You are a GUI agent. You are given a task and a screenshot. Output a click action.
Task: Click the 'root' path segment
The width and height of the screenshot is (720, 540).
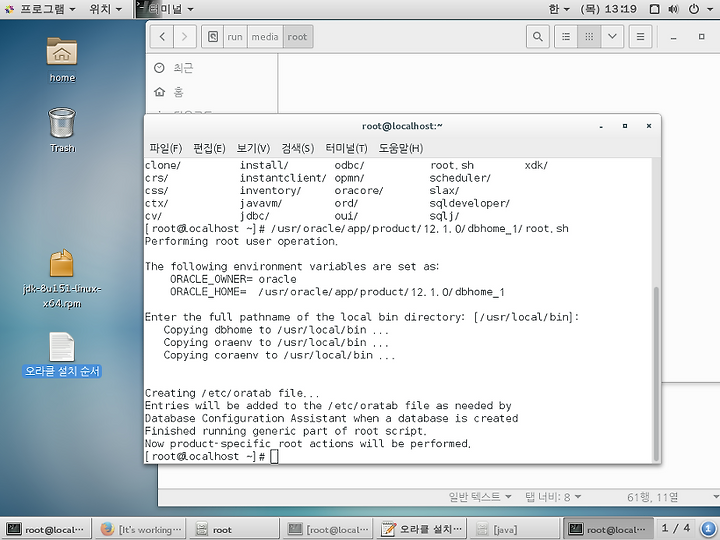pyautogui.click(x=298, y=37)
